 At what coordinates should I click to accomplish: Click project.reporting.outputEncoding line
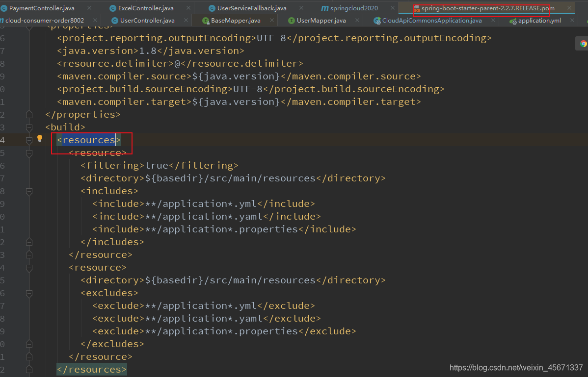pyautogui.click(x=274, y=38)
